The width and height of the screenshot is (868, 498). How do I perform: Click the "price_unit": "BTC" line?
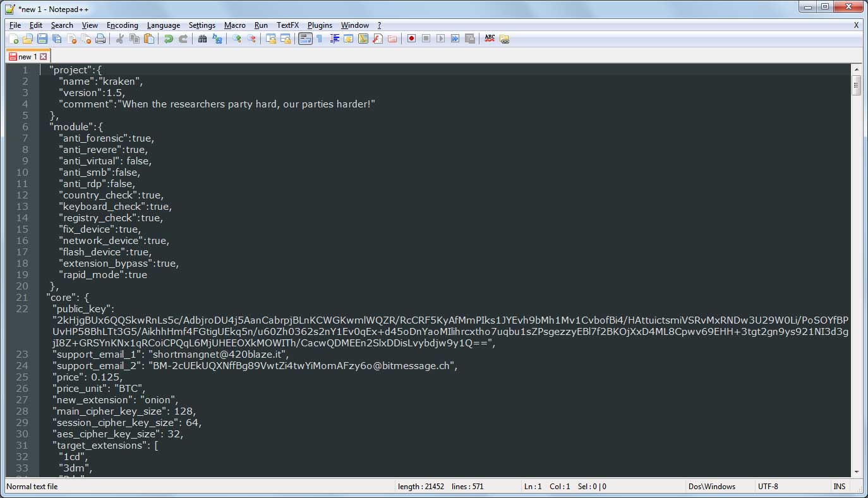click(x=99, y=389)
